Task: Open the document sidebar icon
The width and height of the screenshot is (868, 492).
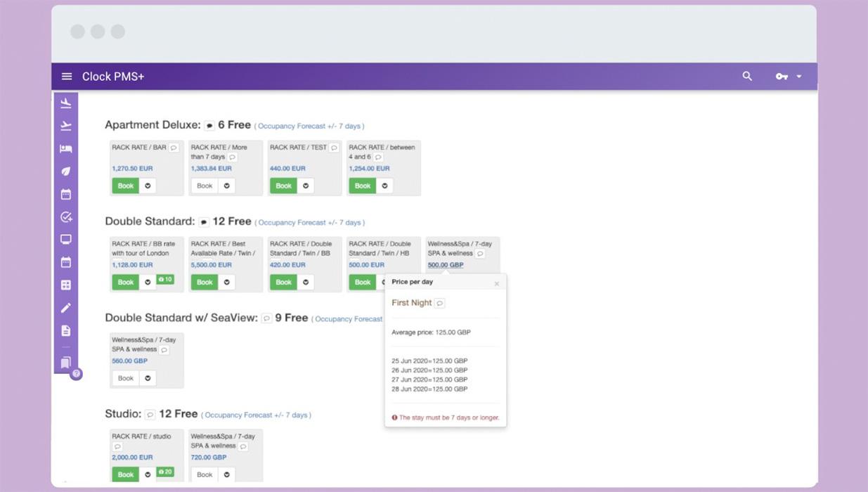Action: tap(66, 330)
